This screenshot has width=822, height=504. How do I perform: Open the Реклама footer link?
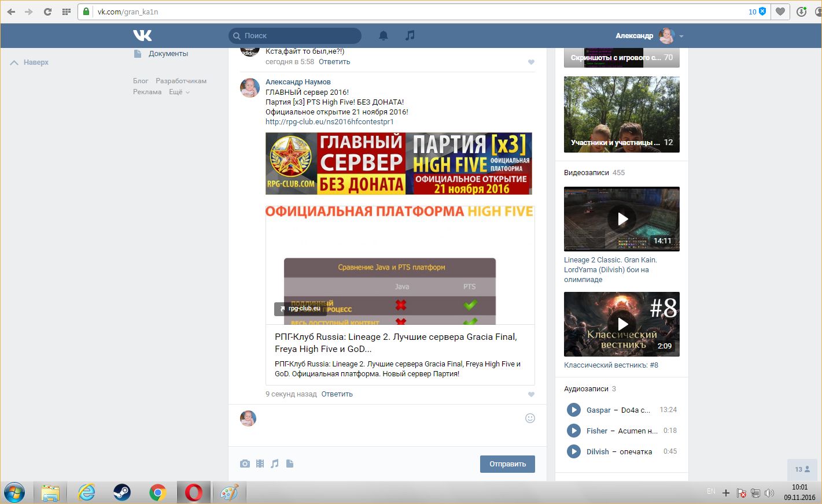pos(148,92)
